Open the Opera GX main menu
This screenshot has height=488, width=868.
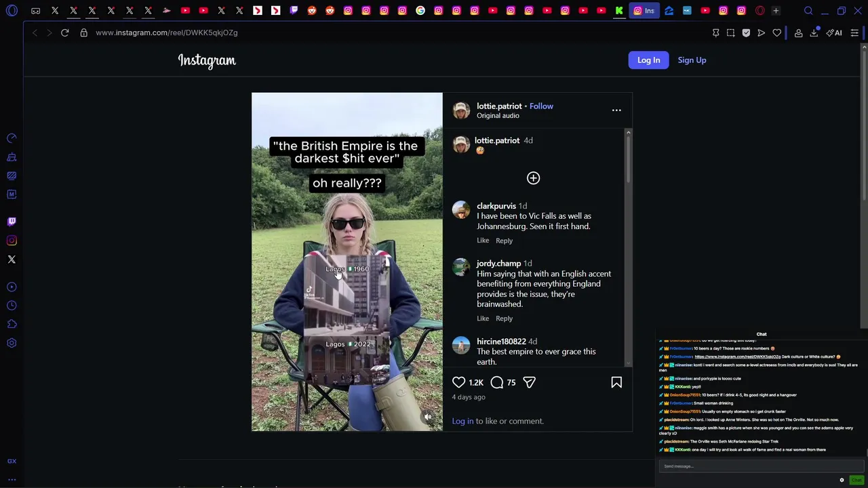coord(12,11)
